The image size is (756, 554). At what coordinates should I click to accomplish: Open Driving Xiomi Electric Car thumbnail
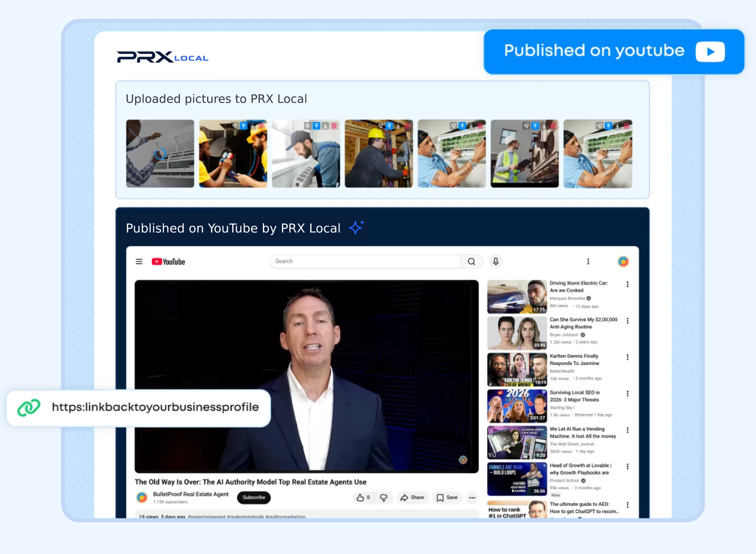(517, 297)
